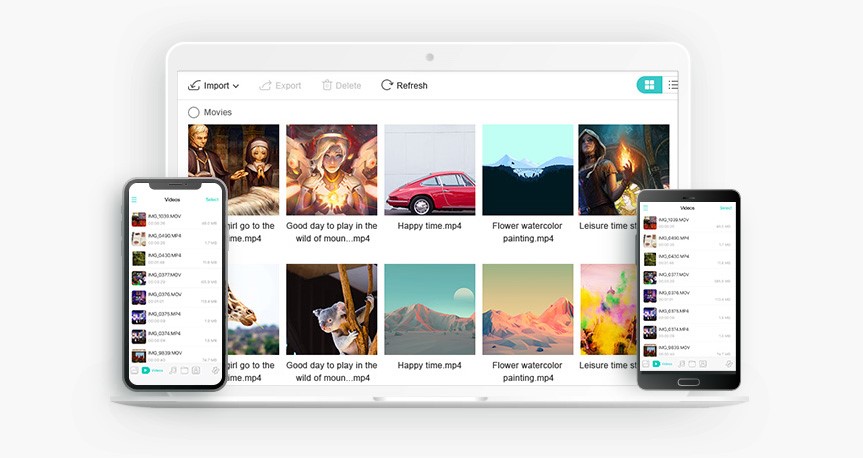Viewport: 863px width, 458px height.
Task: Switch to grid view
Action: (x=649, y=86)
